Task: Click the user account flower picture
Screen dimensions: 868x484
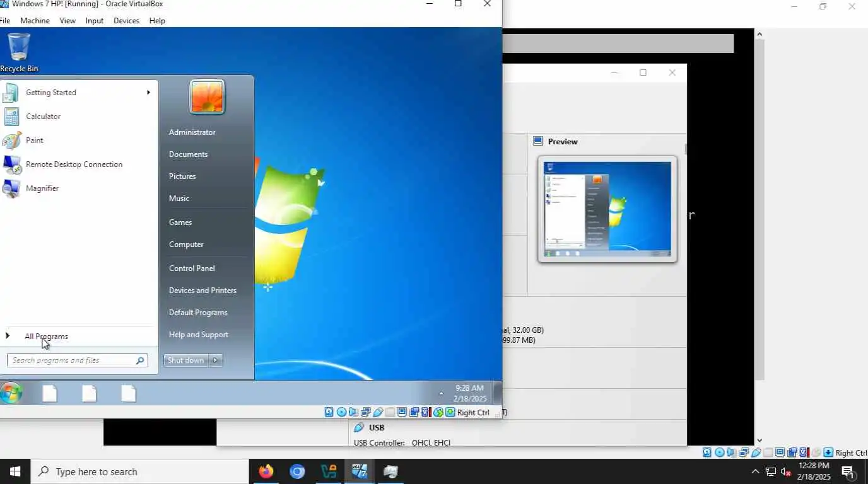Action: tap(207, 97)
